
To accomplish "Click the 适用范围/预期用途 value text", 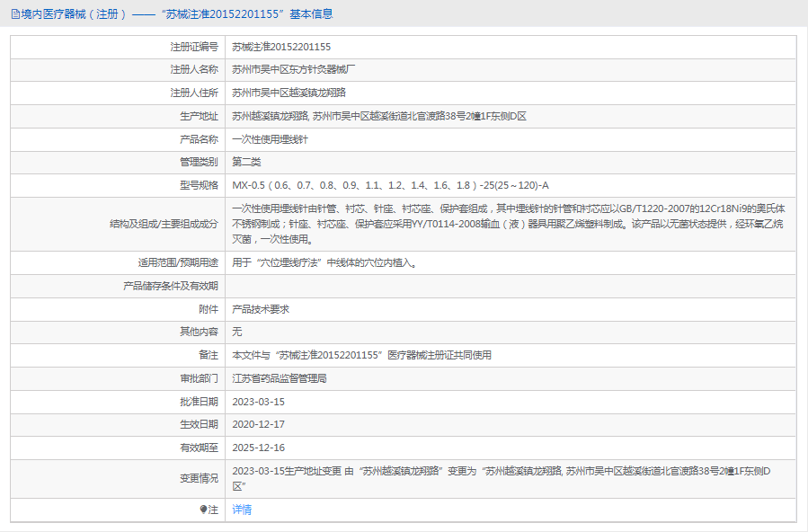I will [324, 263].
